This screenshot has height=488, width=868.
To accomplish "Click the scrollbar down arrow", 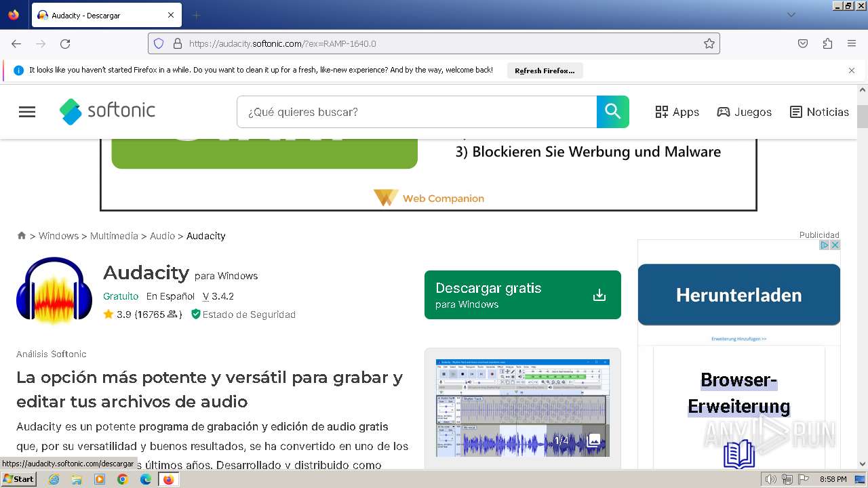I will pyautogui.click(x=863, y=464).
